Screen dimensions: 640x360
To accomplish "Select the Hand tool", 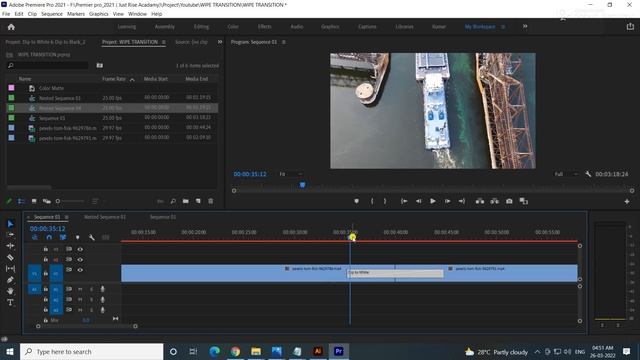I will pyautogui.click(x=10, y=291).
